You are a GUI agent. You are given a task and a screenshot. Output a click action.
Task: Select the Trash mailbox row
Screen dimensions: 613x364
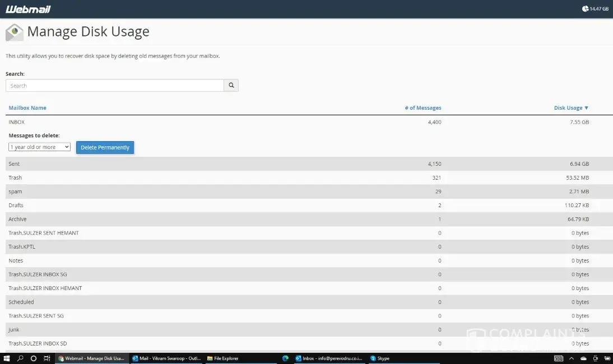[15, 178]
